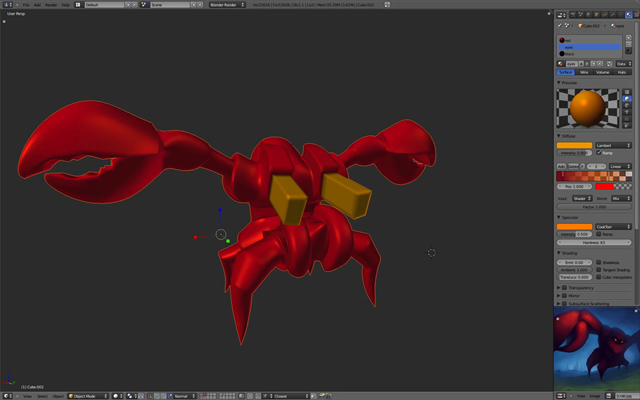640x400 pixels.
Task: Select the sphere preview type icon
Action: point(627,98)
